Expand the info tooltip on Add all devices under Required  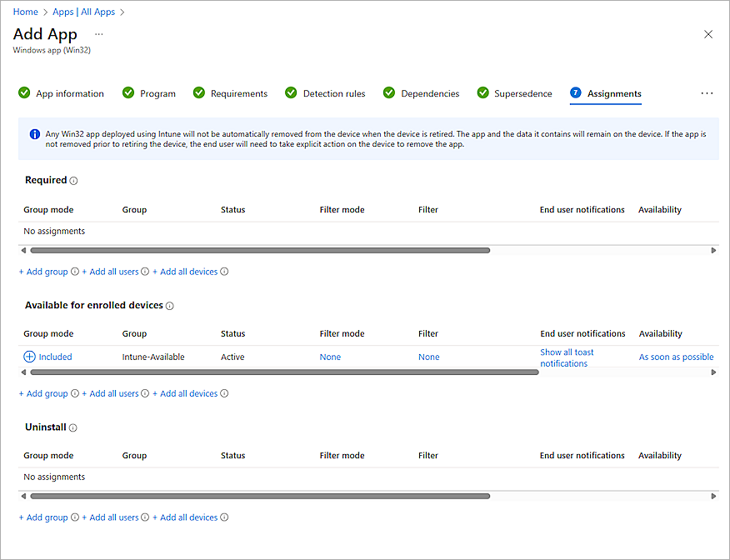click(x=222, y=271)
